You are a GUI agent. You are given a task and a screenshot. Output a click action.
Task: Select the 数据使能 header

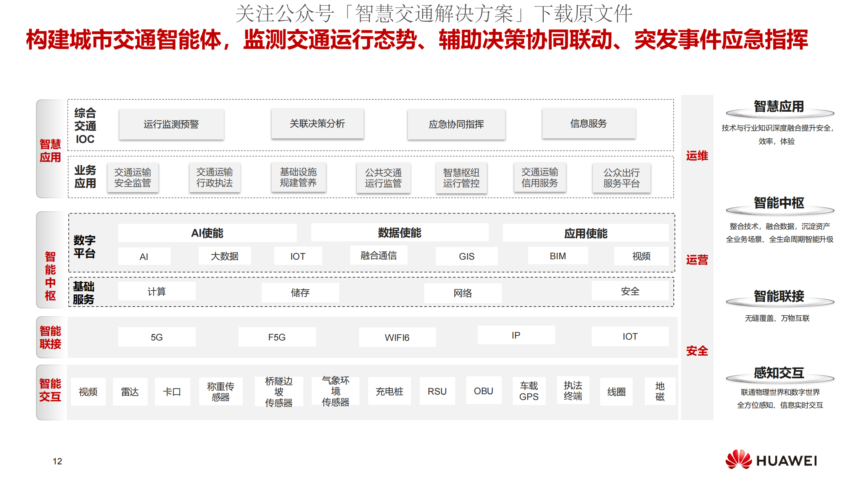(400, 233)
